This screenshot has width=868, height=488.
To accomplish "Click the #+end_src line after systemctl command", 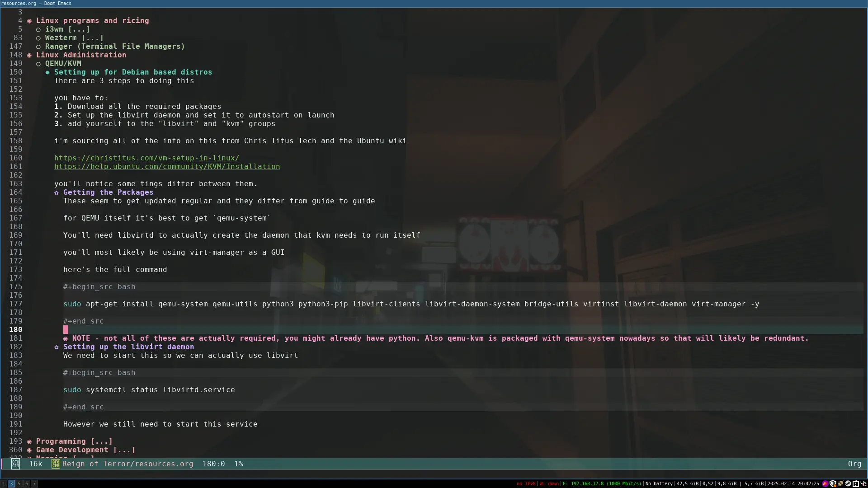I will point(83,407).
